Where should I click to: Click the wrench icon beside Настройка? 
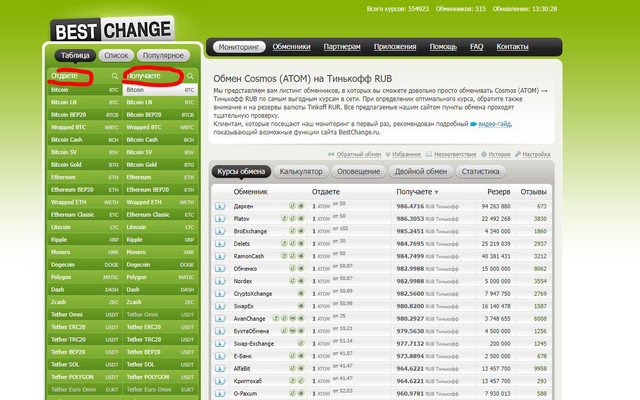(518, 154)
